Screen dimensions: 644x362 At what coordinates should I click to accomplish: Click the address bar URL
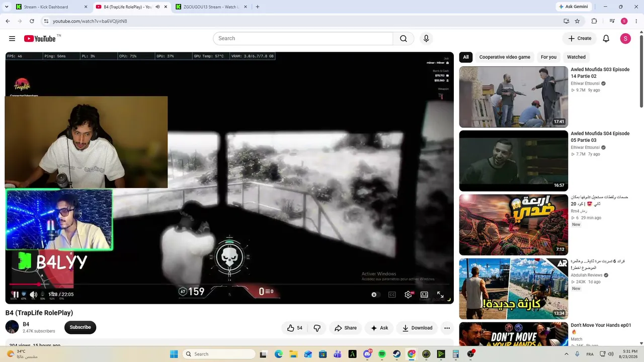click(90, 21)
